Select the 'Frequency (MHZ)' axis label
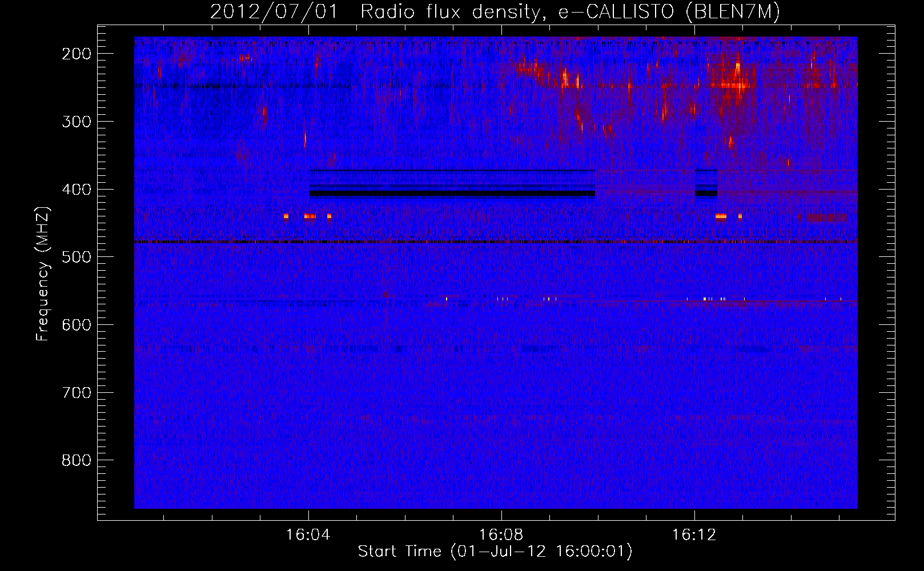Screen dimensions: 924x571 tap(43, 274)
